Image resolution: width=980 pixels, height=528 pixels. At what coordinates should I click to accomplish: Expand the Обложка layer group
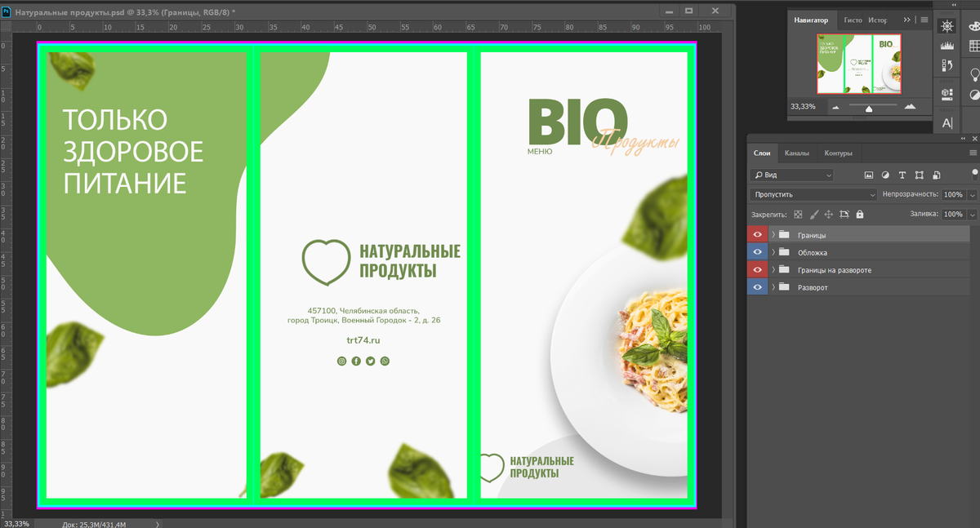point(773,252)
